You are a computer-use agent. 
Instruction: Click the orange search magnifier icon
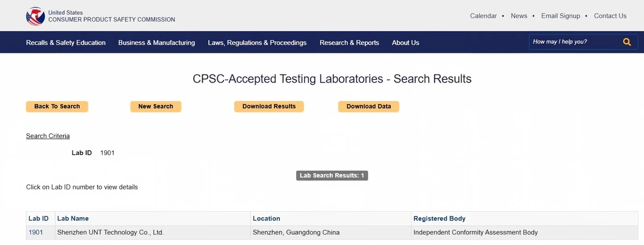coord(627,42)
